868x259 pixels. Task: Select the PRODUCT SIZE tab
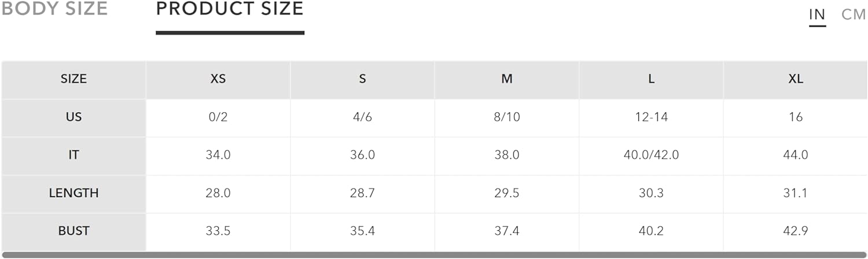click(230, 9)
